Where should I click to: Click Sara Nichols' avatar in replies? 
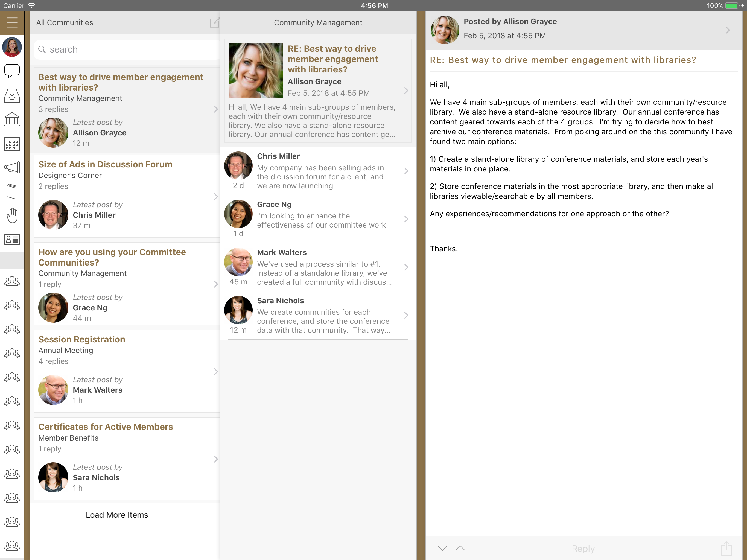tap(238, 310)
